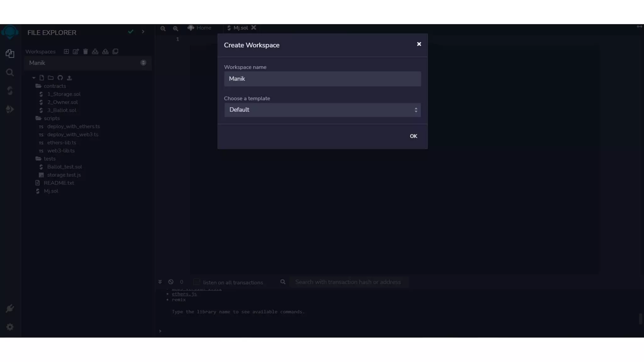This screenshot has height=362, width=644.
Task: Click the terminal search magnifier icon
Action: [x=283, y=282]
